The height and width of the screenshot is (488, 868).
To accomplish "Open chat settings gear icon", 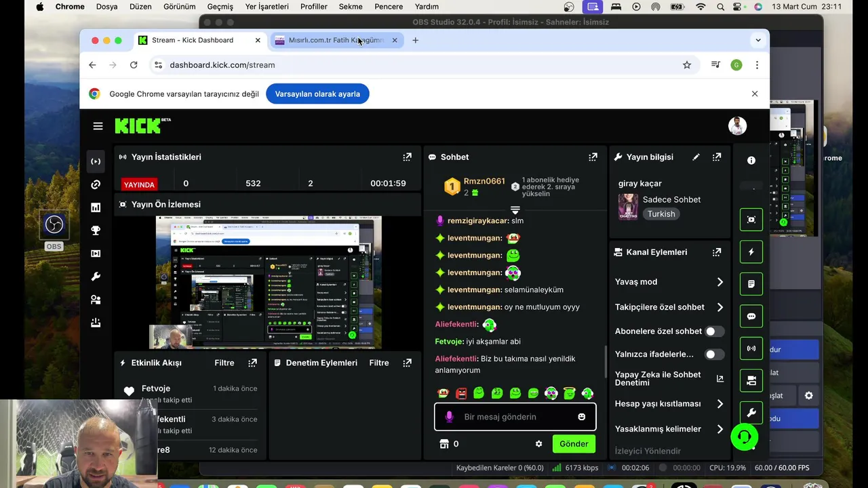I will 538,444.
